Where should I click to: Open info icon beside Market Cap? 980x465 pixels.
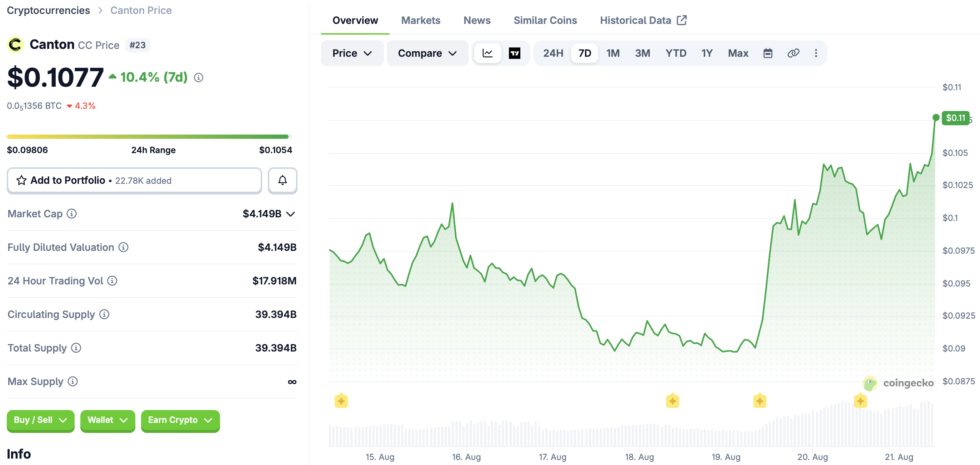tap(71, 214)
